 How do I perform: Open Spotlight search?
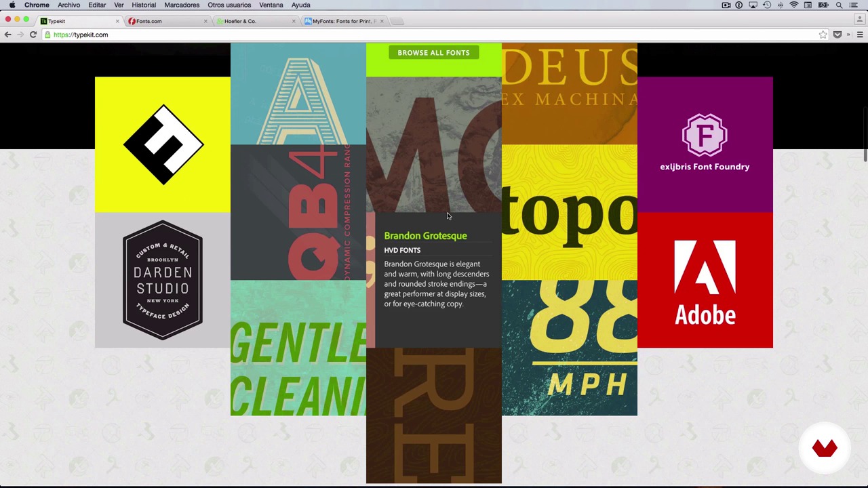pyautogui.click(x=839, y=5)
